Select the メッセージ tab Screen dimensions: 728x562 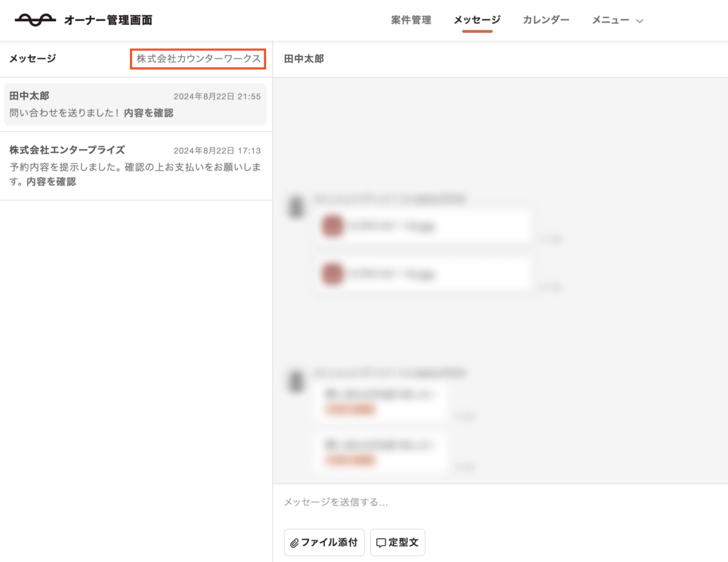477,20
